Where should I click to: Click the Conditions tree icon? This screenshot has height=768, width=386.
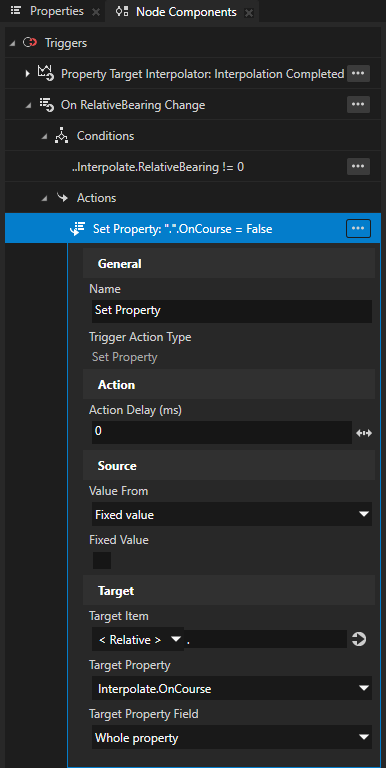61,136
